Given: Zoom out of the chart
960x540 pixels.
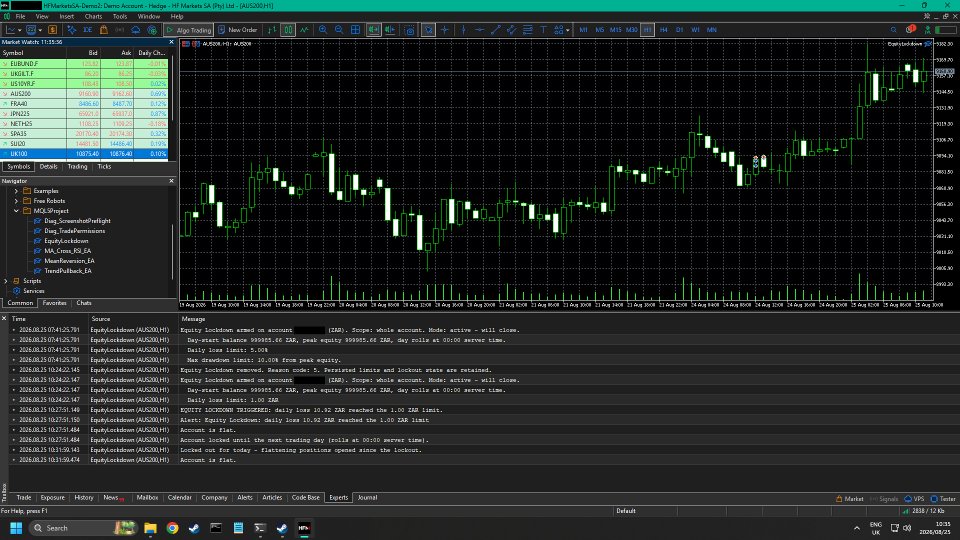Looking at the screenshot, I should coord(339,29).
